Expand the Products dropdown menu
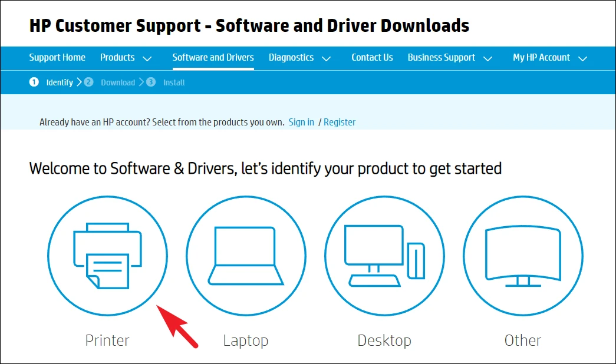This screenshot has width=616, height=364. tap(126, 58)
